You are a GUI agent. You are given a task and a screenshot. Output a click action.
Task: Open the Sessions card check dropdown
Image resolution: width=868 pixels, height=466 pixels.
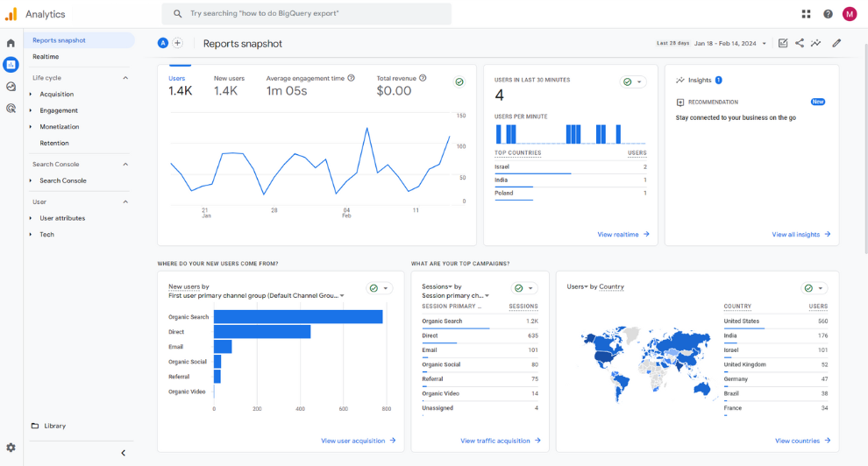tap(524, 288)
